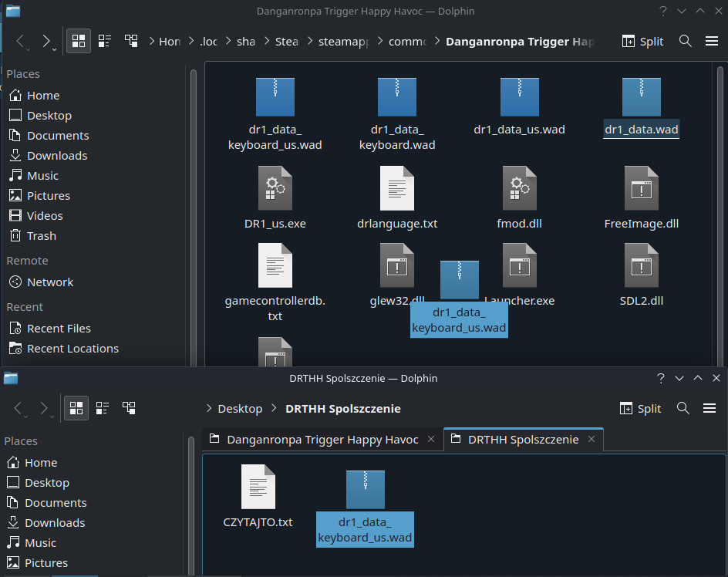Select FreeImage.dll file icon
The height and width of the screenshot is (577, 728).
coord(641,188)
